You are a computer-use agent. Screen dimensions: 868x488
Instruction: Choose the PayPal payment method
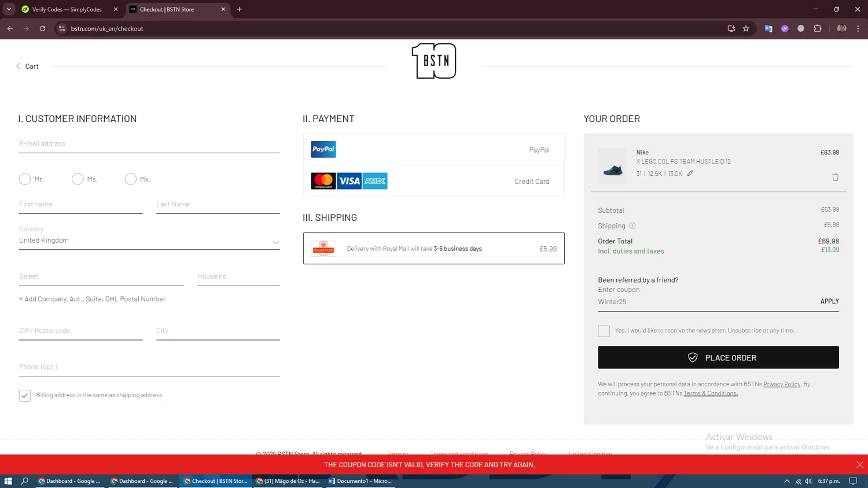pyautogui.click(x=434, y=150)
